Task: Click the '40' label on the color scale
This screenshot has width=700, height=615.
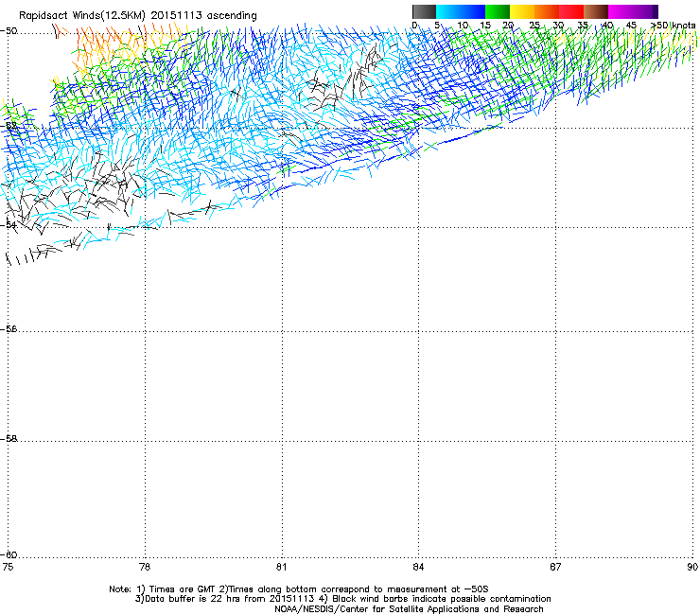Action: point(607,25)
